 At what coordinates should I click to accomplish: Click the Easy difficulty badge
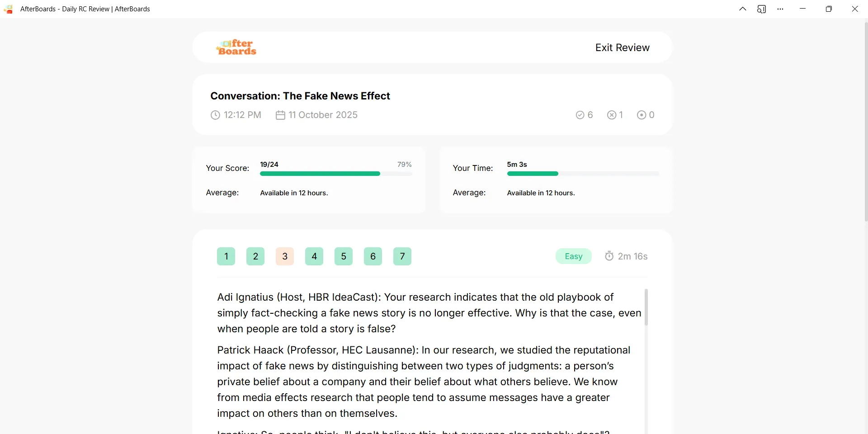(574, 256)
